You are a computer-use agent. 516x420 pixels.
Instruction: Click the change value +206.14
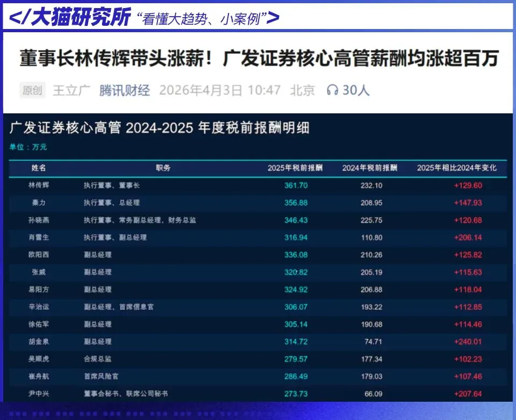468,237
